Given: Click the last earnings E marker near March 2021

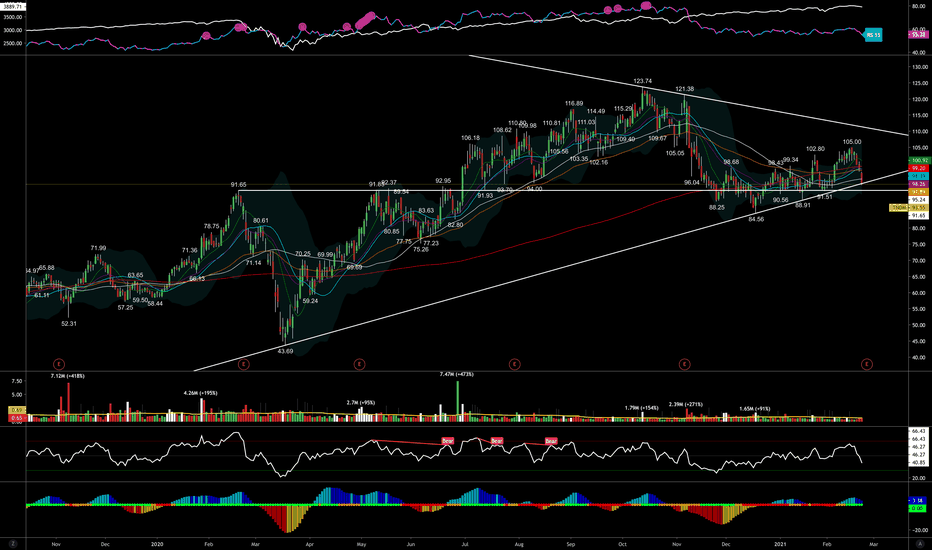Looking at the screenshot, I should [x=867, y=364].
